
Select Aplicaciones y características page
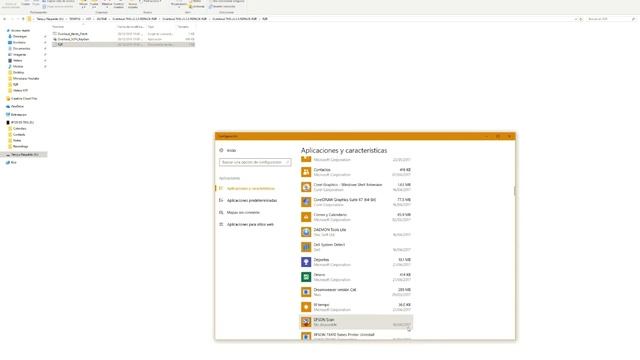click(x=251, y=188)
